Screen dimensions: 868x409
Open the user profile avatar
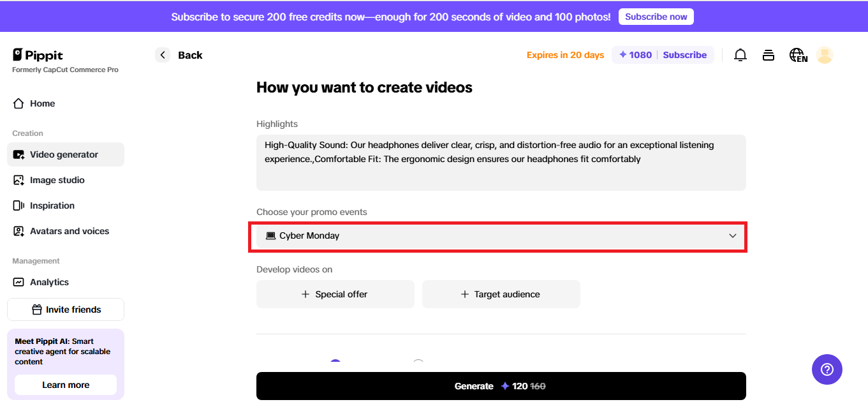click(x=825, y=56)
